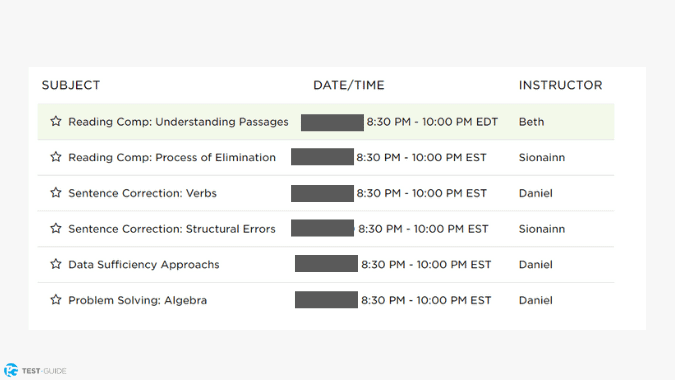Sort by the SUBJECT column header

[x=71, y=85]
